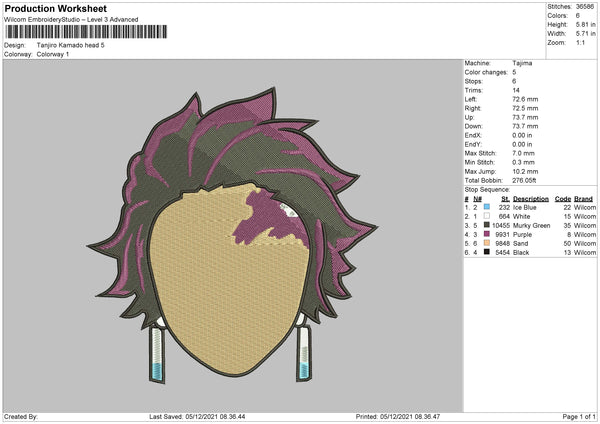This screenshot has width=600, height=424.
Task: Click the White color swatch
Action: tap(486, 216)
